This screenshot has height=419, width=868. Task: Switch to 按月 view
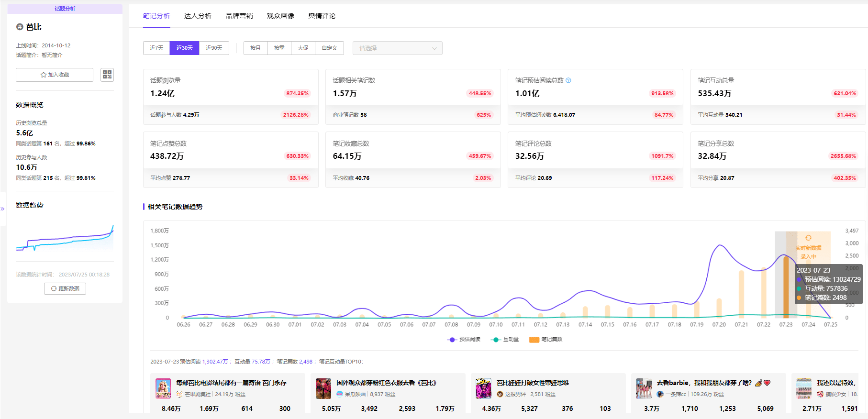(x=256, y=48)
